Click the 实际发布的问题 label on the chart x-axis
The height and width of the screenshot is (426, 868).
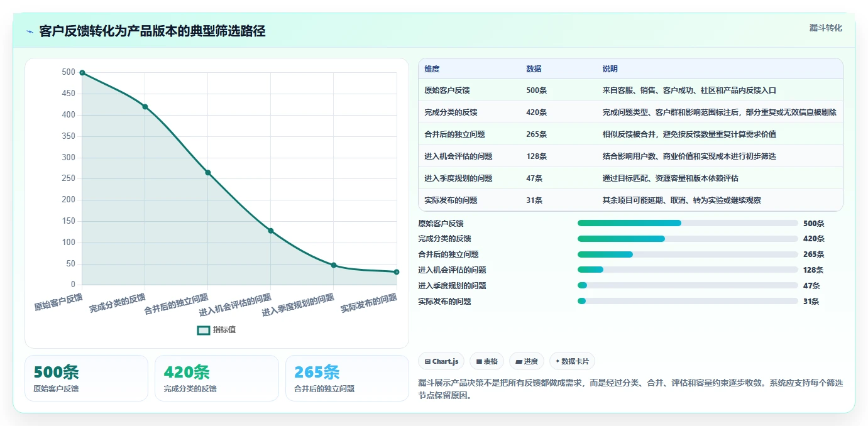(369, 304)
